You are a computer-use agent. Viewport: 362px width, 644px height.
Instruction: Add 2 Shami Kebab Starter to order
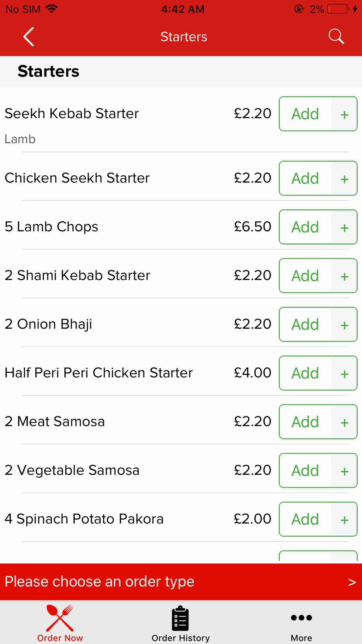[x=305, y=276]
